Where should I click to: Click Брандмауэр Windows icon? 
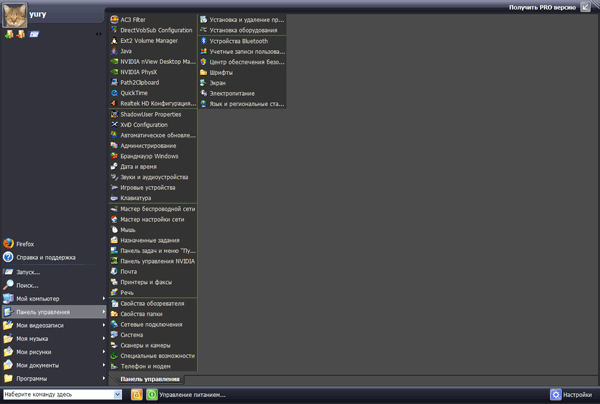pos(114,156)
